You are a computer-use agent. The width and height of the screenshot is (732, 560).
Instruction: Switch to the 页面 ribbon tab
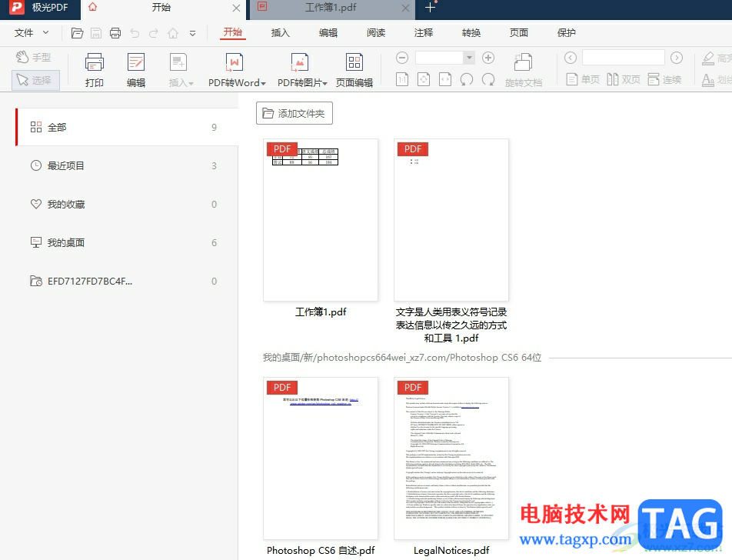(x=518, y=33)
